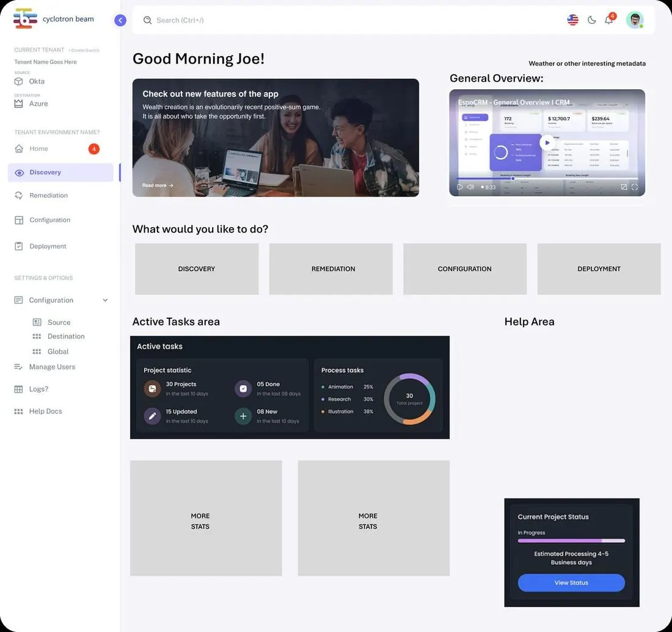This screenshot has width=672, height=632.
Task: Open the user profile avatar
Action: point(635,20)
